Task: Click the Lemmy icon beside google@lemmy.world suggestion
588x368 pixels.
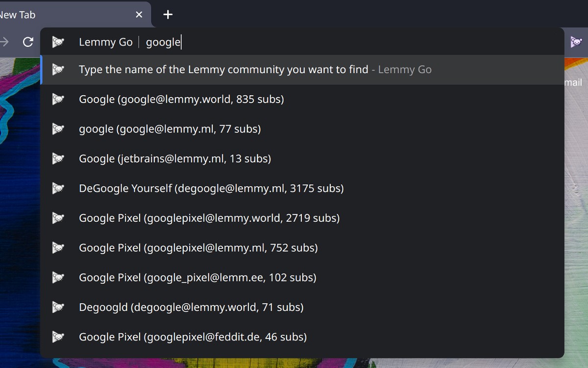Action: tap(58, 99)
